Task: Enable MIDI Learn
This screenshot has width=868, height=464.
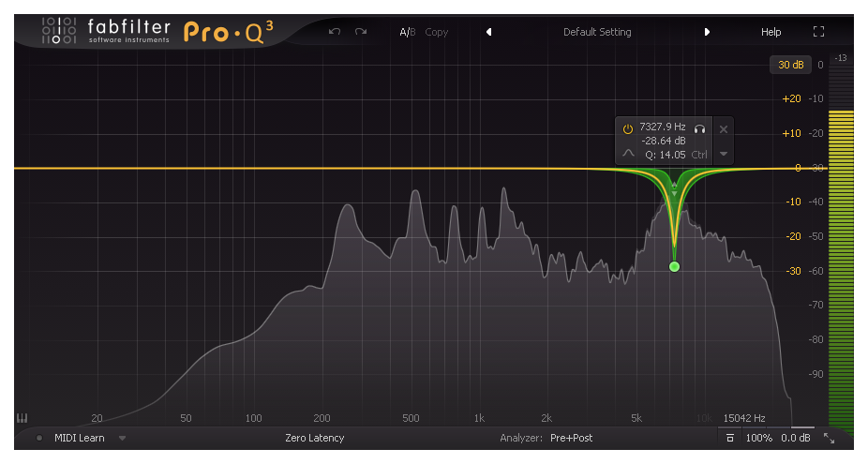Action: coord(79,438)
